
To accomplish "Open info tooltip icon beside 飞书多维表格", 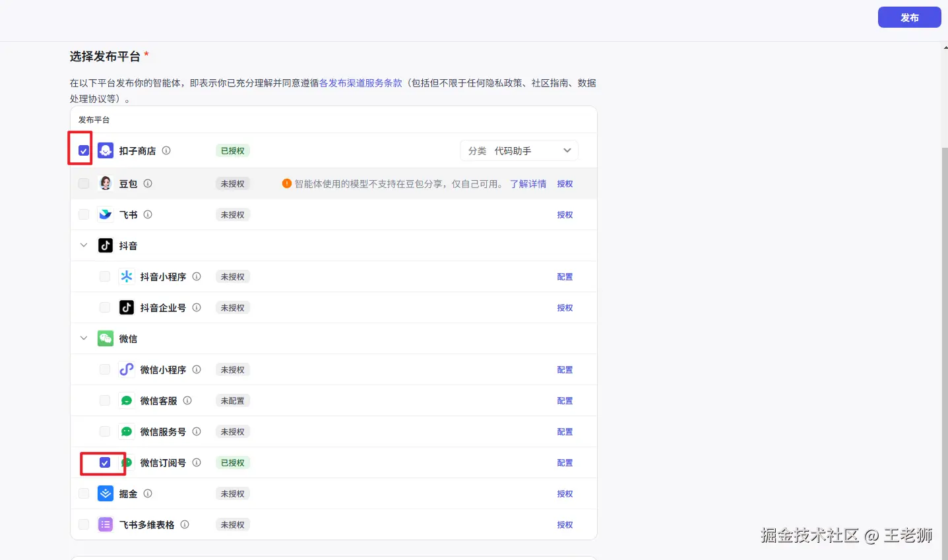I will click(185, 524).
